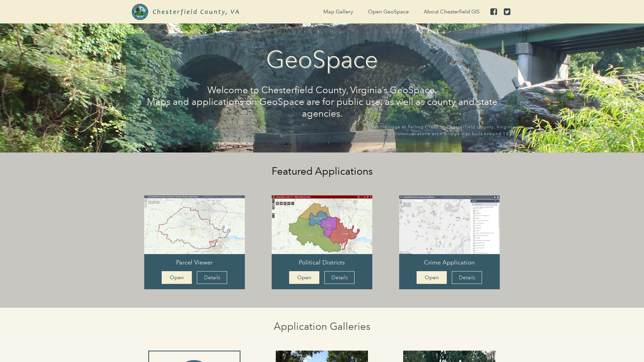Open the Political Districts application

coord(304,278)
